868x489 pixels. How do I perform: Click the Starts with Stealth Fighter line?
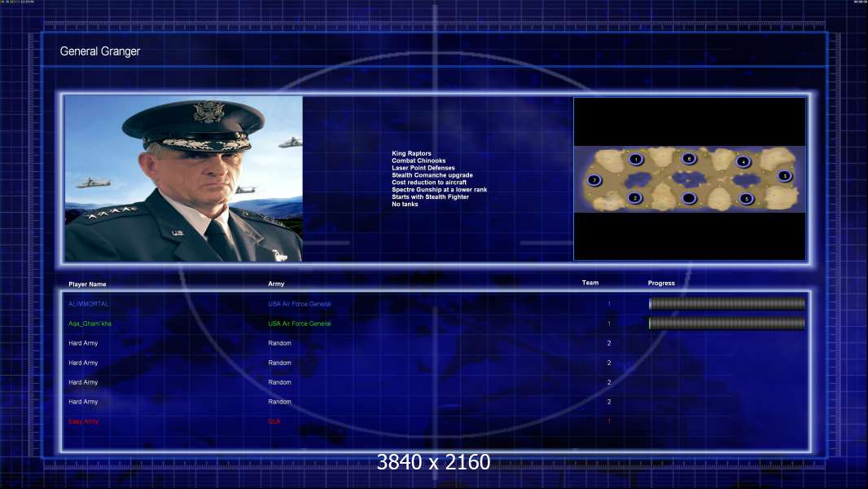pyautogui.click(x=430, y=196)
